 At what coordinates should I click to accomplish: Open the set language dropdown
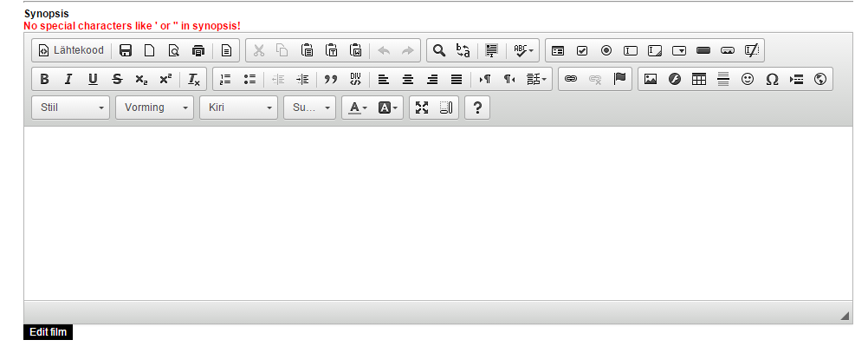click(x=536, y=79)
